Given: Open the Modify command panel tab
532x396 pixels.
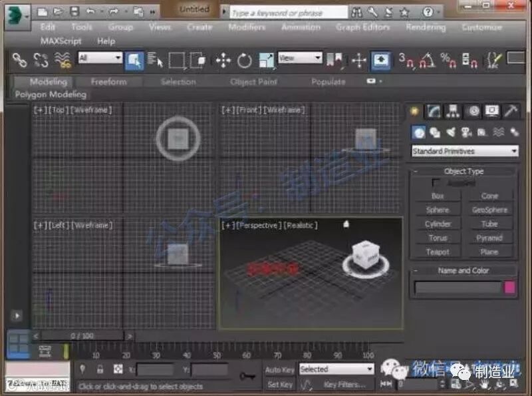Looking at the screenshot, I should pos(434,110).
